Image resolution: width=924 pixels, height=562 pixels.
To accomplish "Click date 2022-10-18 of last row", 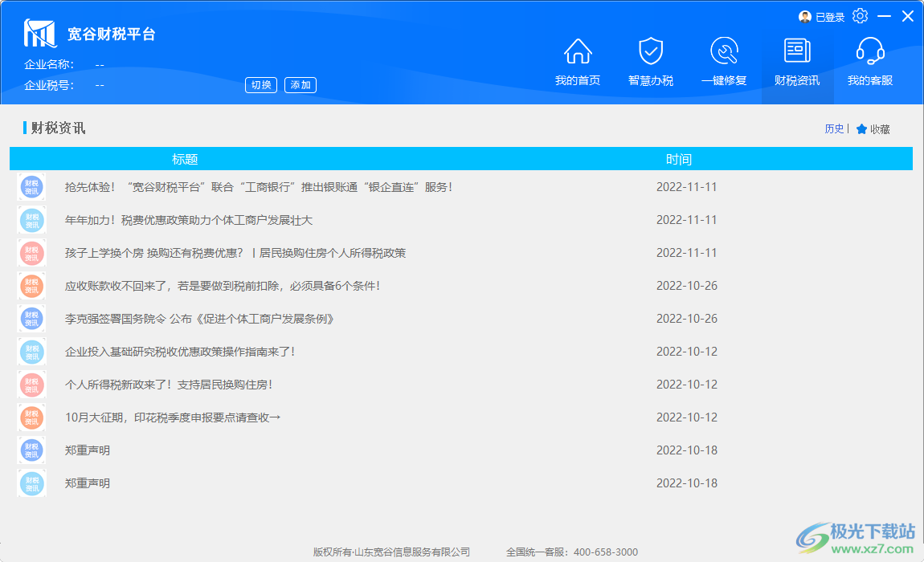I will 686,483.
